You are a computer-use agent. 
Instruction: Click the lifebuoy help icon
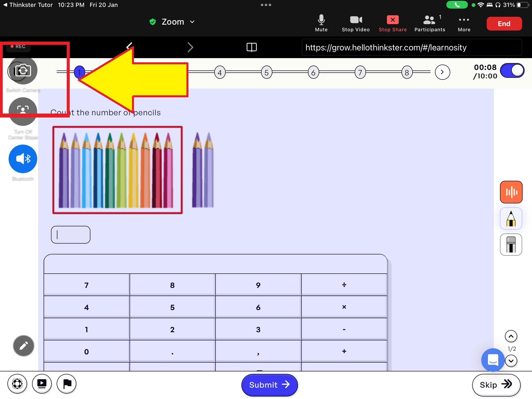[x=17, y=384]
